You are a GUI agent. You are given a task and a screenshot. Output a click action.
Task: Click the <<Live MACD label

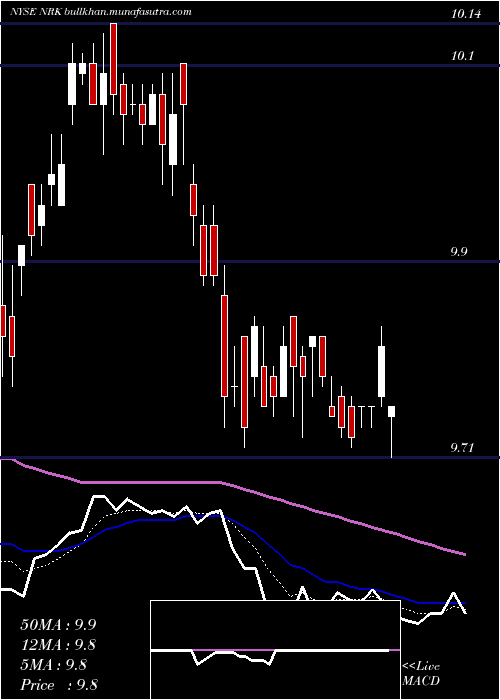click(421, 674)
